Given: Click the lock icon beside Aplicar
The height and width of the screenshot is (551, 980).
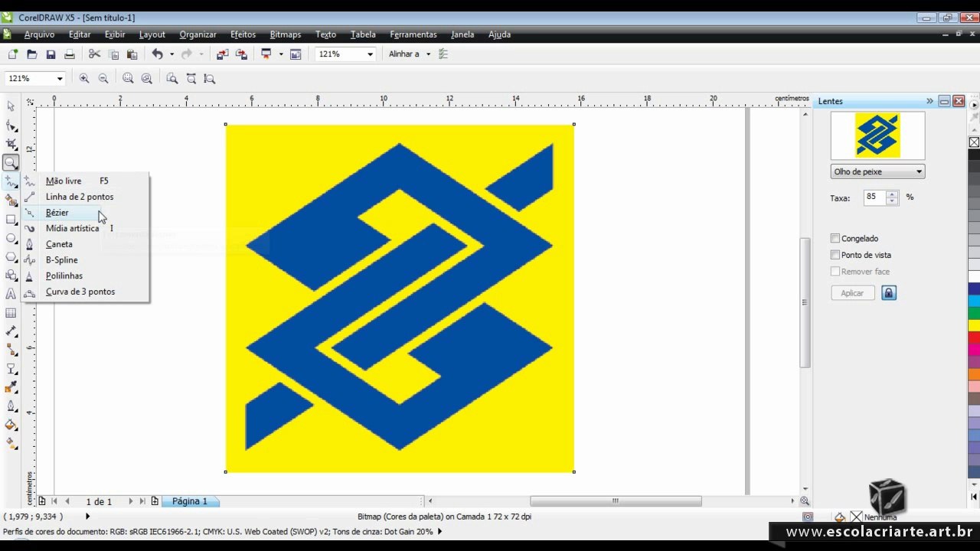Looking at the screenshot, I should point(888,293).
